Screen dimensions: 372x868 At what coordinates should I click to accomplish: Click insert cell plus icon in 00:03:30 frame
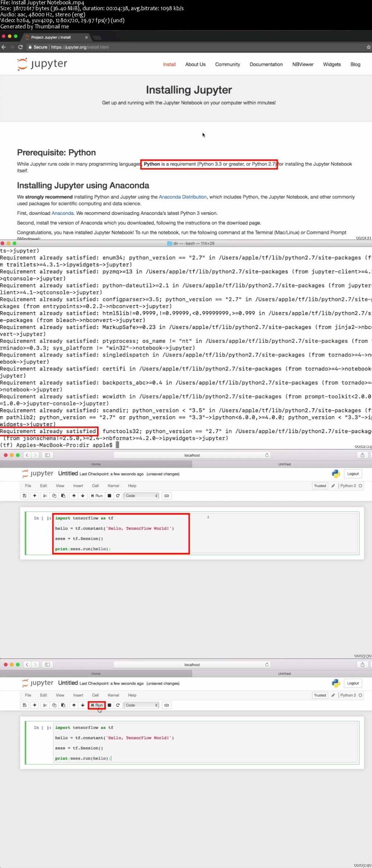click(x=35, y=496)
